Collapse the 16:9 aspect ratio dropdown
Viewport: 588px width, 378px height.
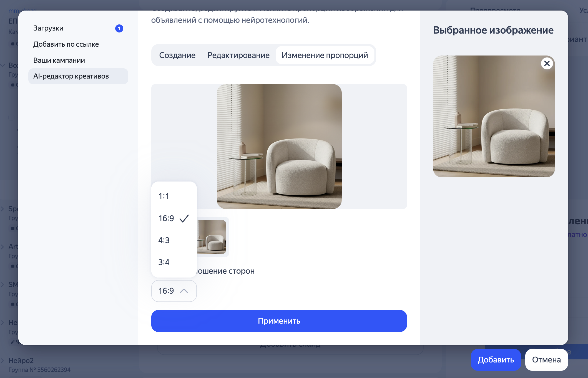click(174, 291)
